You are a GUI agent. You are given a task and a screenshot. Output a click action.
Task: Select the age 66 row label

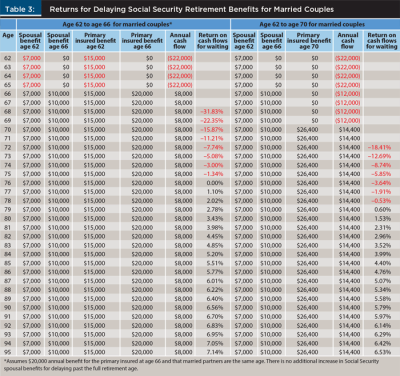coord(8,94)
